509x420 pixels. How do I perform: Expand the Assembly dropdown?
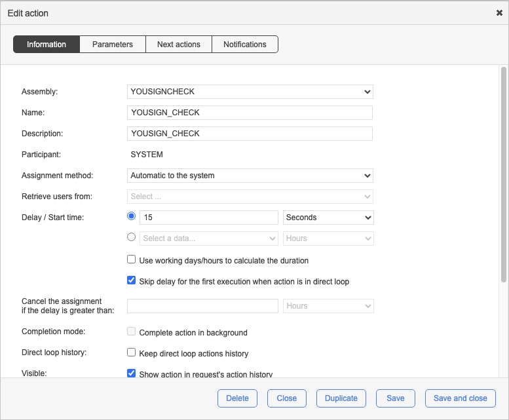250,92
